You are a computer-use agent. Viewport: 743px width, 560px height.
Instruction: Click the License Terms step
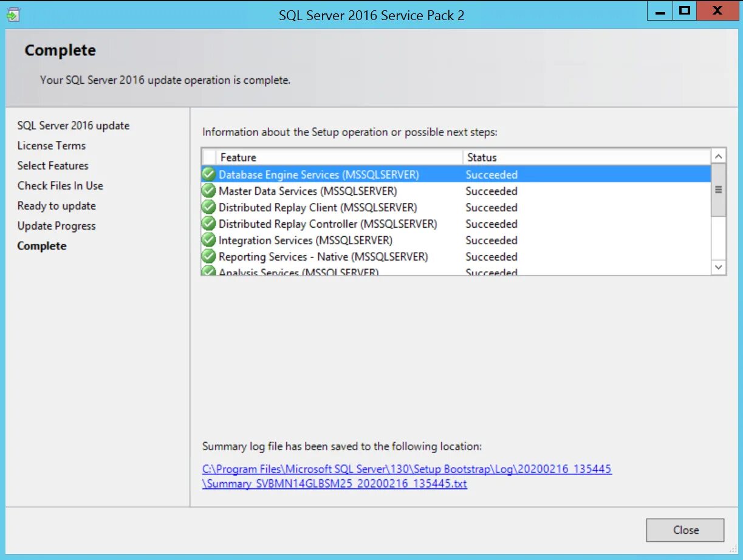click(52, 146)
